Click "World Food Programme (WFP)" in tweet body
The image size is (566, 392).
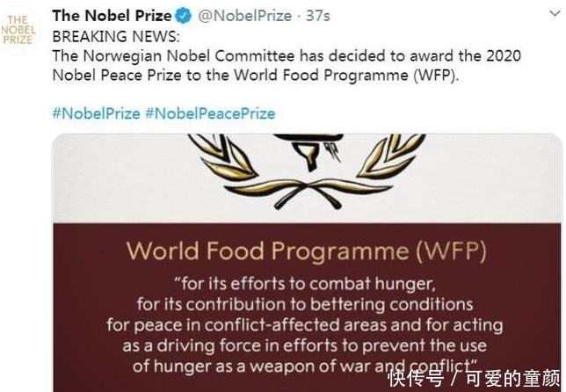[x=346, y=76]
